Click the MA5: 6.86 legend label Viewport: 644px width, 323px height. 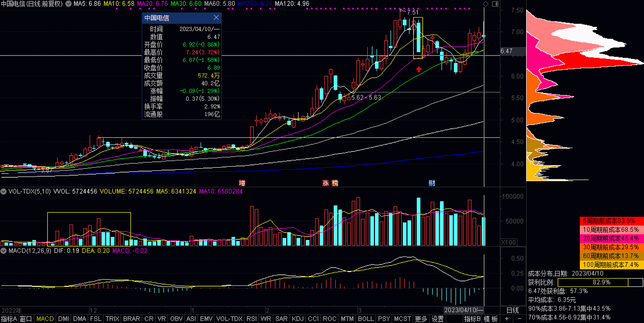[87, 4]
